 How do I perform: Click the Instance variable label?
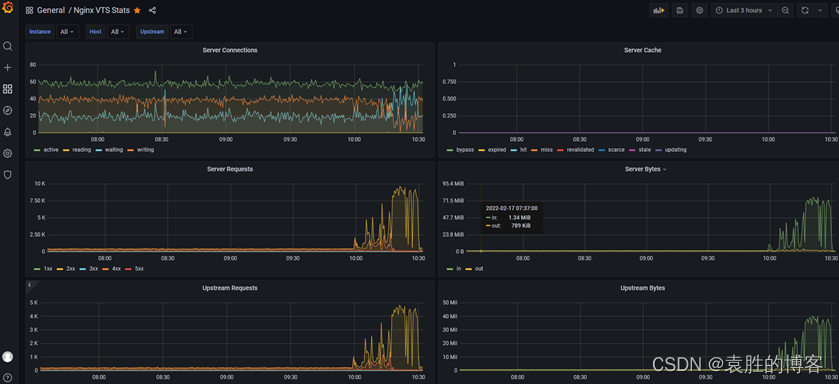40,32
